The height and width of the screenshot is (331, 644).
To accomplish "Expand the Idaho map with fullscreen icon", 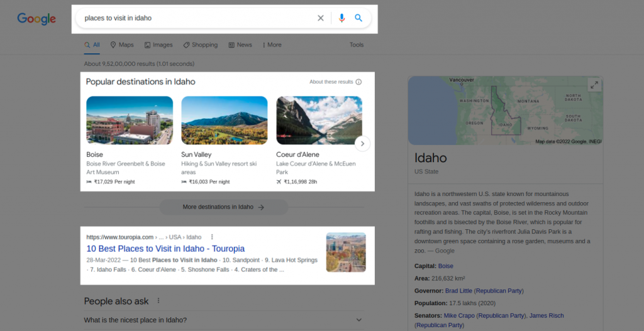I will [x=594, y=85].
